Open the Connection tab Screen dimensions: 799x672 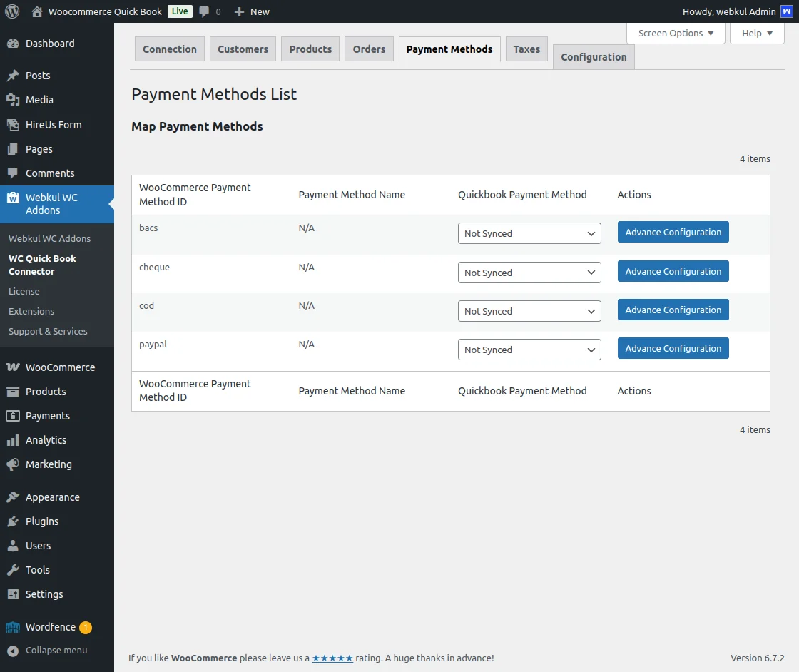click(x=169, y=49)
